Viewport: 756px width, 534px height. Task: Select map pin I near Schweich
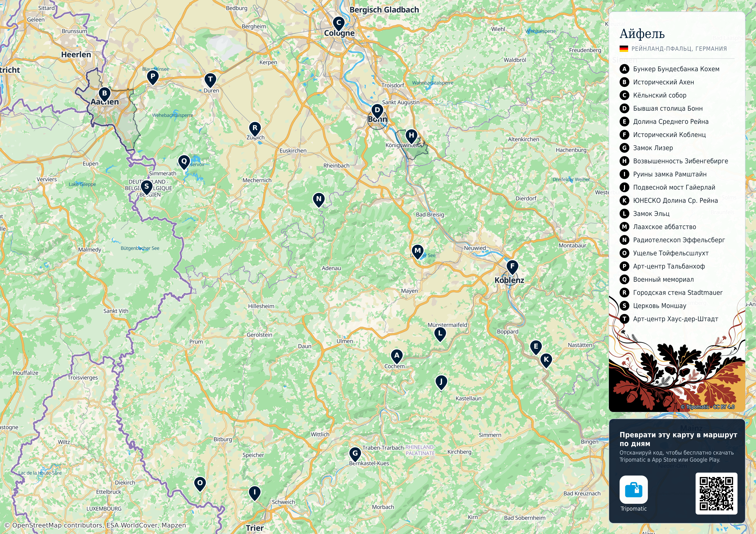[254, 494]
